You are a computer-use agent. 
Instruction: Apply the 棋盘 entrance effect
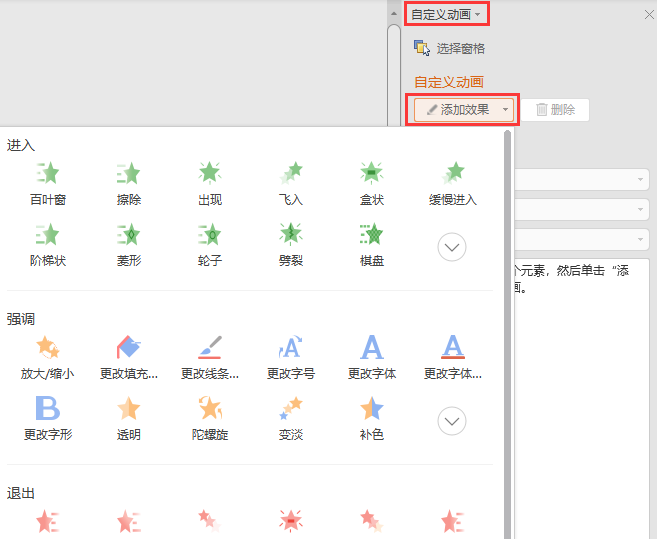371,244
